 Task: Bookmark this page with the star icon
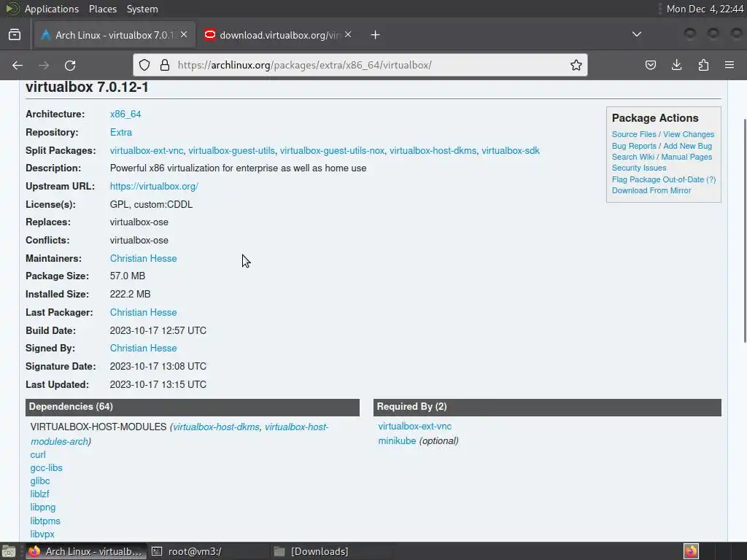pos(576,65)
